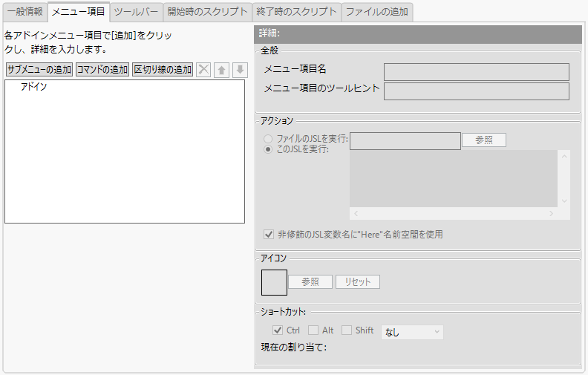Click the コマンドの追加 button
588x375 pixels.
pyautogui.click(x=102, y=70)
